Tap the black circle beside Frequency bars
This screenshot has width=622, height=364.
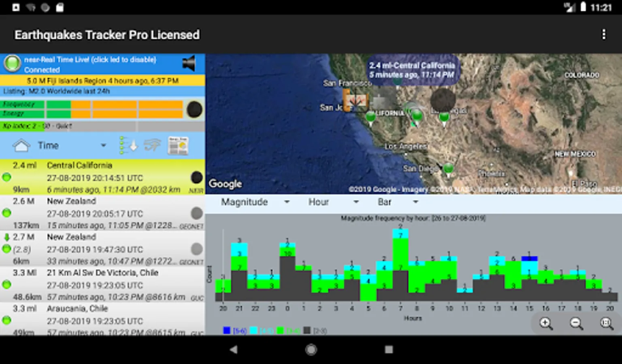click(194, 109)
